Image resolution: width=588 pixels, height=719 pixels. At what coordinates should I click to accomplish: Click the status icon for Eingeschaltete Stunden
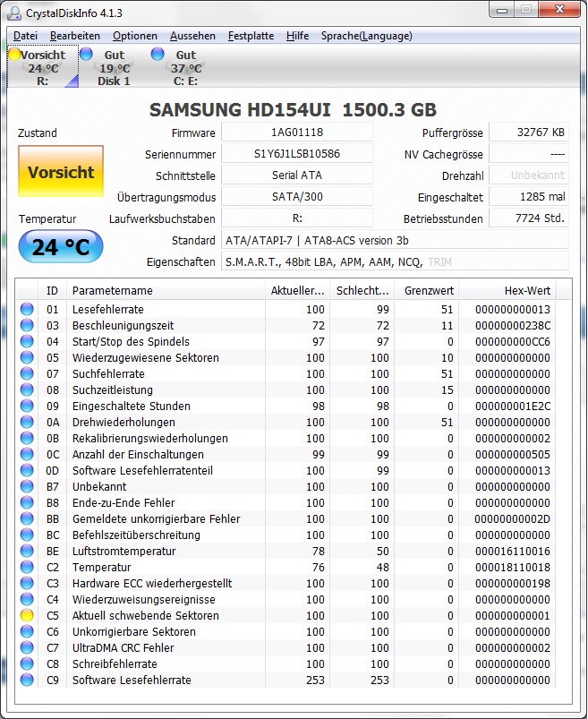(x=27, y=406)
